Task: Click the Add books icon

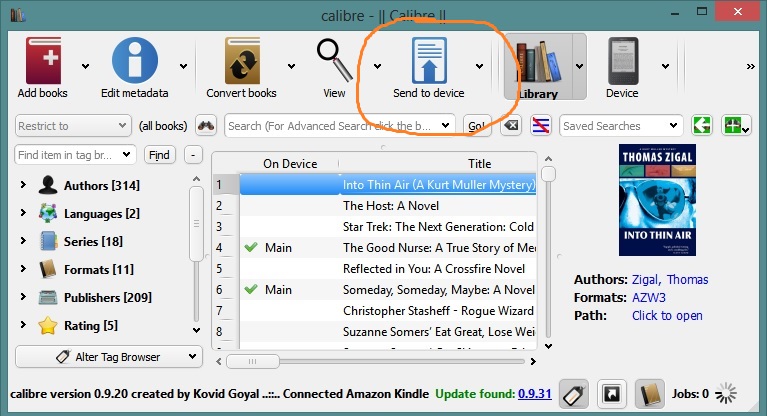Action: pyautogui.click(x=43, y=61)
